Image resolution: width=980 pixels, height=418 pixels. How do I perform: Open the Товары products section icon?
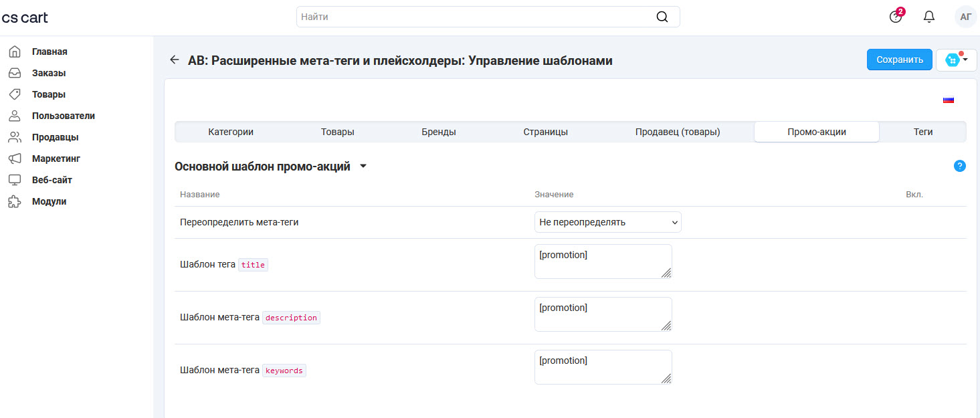[x=15, y=94]
